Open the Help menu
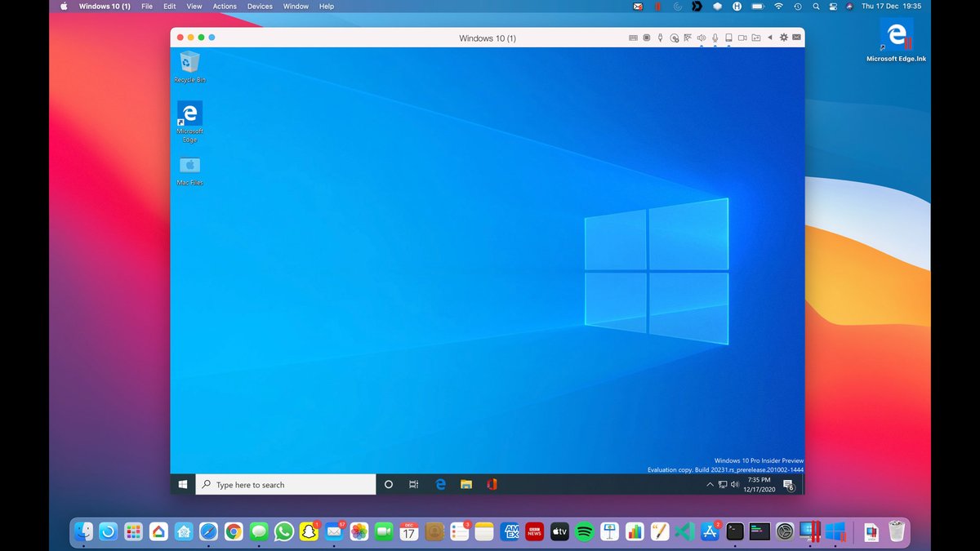 pos(327,6)
